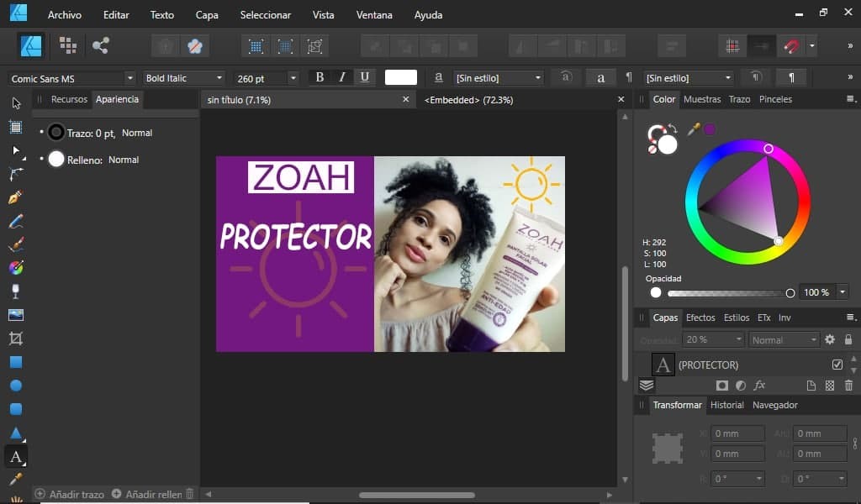Click Añadir trazo button

71,494
